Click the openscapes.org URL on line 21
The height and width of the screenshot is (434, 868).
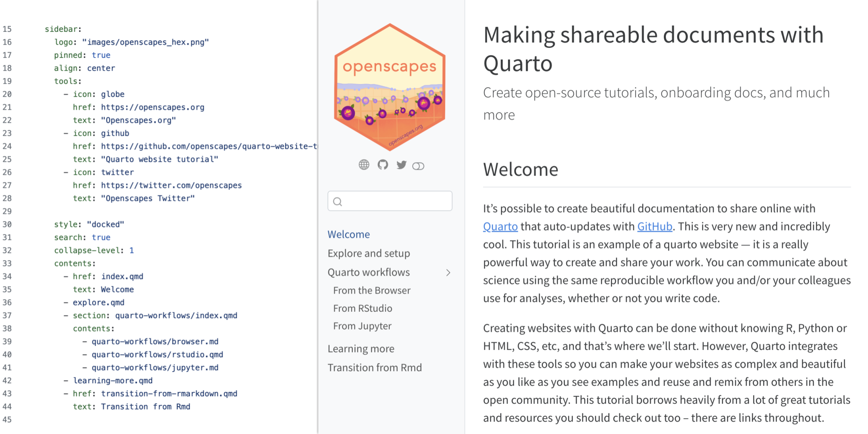(152, 107)
